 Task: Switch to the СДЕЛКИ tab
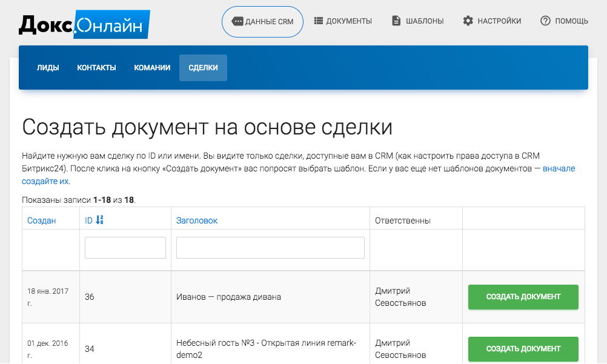pos(203,67)
